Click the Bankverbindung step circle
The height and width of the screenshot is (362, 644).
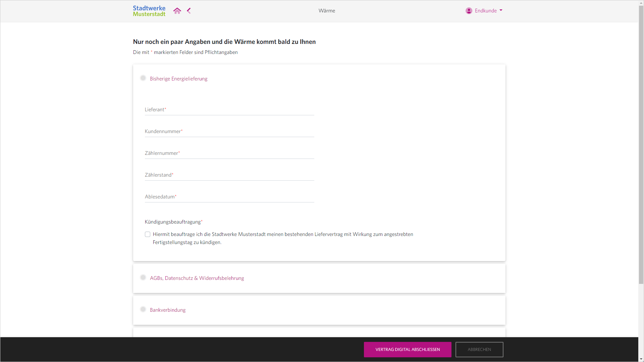tap(143, 309)
